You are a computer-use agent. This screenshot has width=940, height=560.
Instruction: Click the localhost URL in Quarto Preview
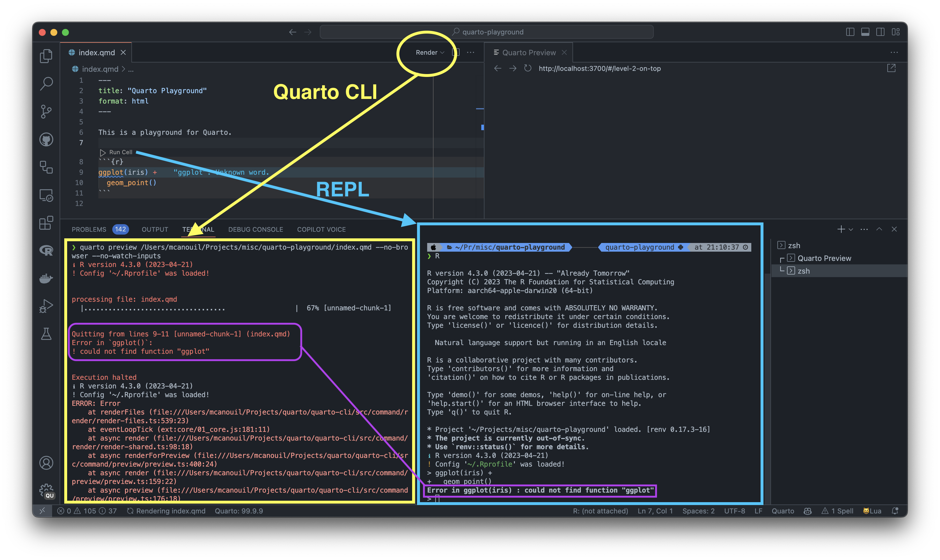(x=599, y=68)
